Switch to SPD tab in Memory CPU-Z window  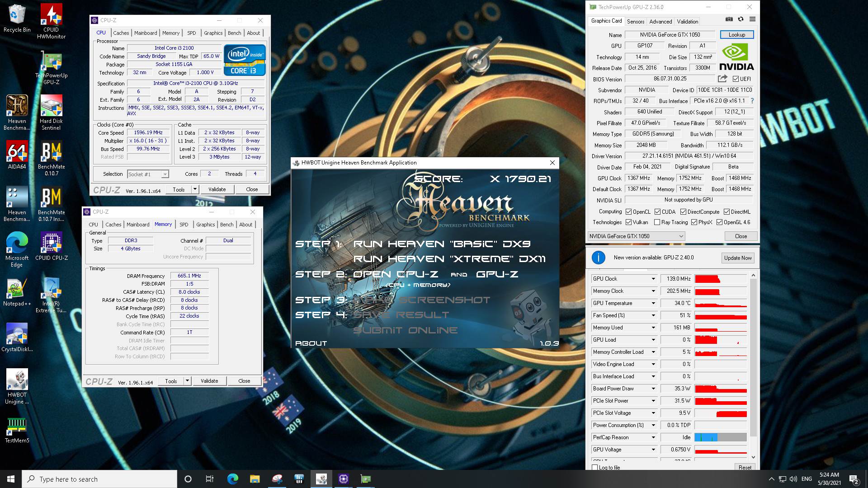tap(184, 225)
